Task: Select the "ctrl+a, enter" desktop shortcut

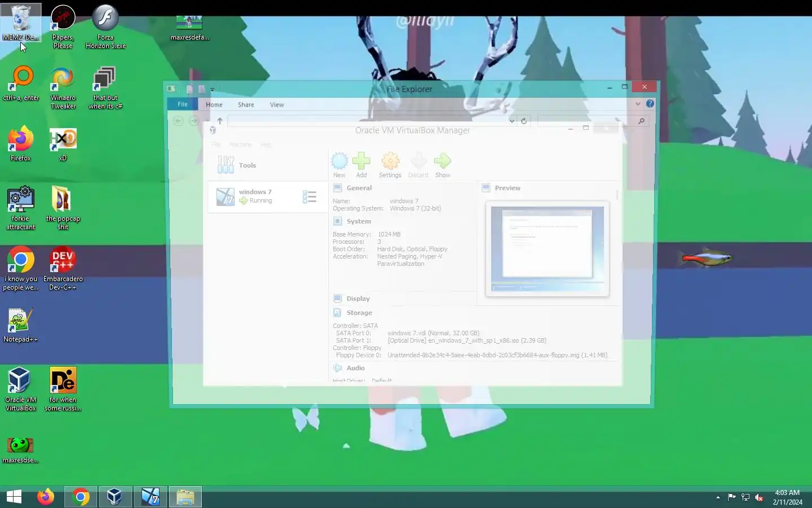Action: [x=21, y=84]
